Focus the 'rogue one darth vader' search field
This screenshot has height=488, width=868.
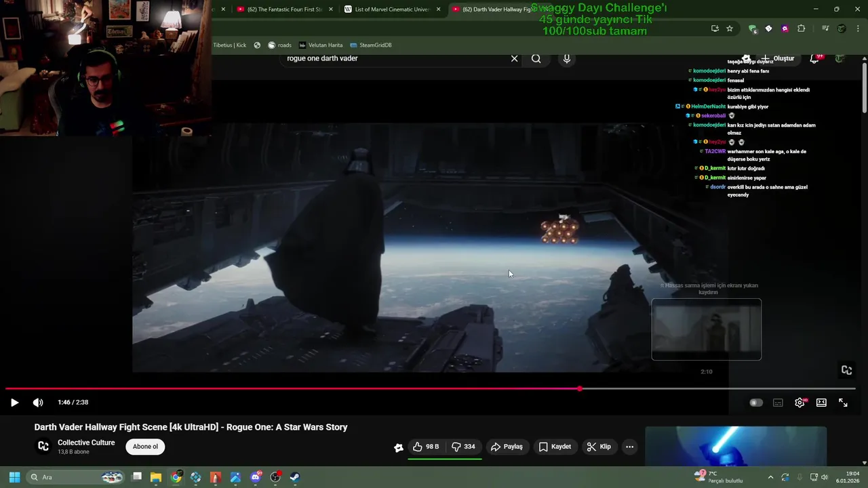pyautogui.click(x=397, y=58)
